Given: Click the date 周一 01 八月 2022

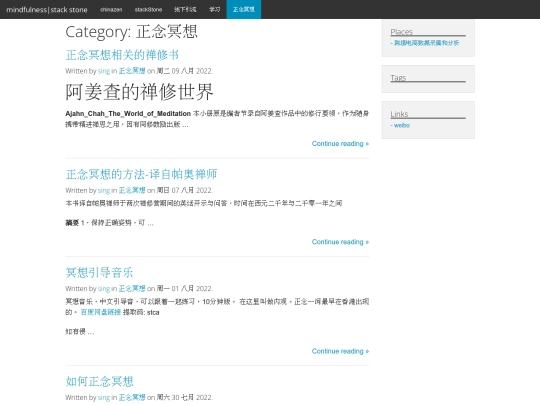Looking at the screenshot, I should (185, 289).
